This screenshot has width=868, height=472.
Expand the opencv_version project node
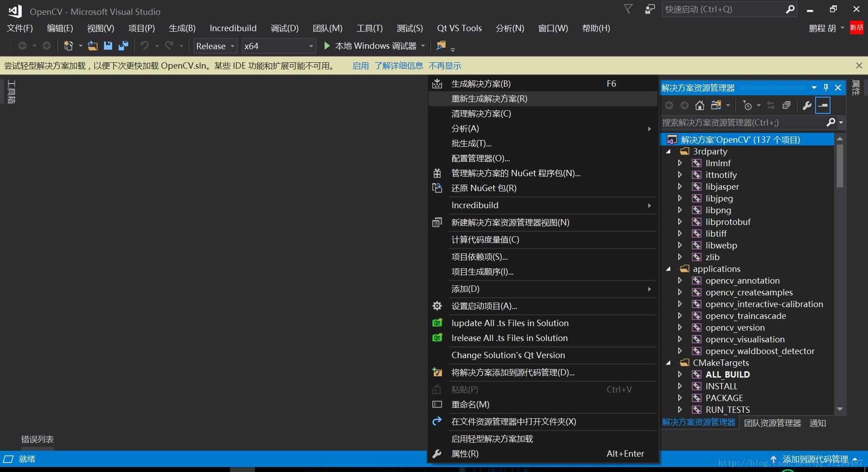pos(680,327)
